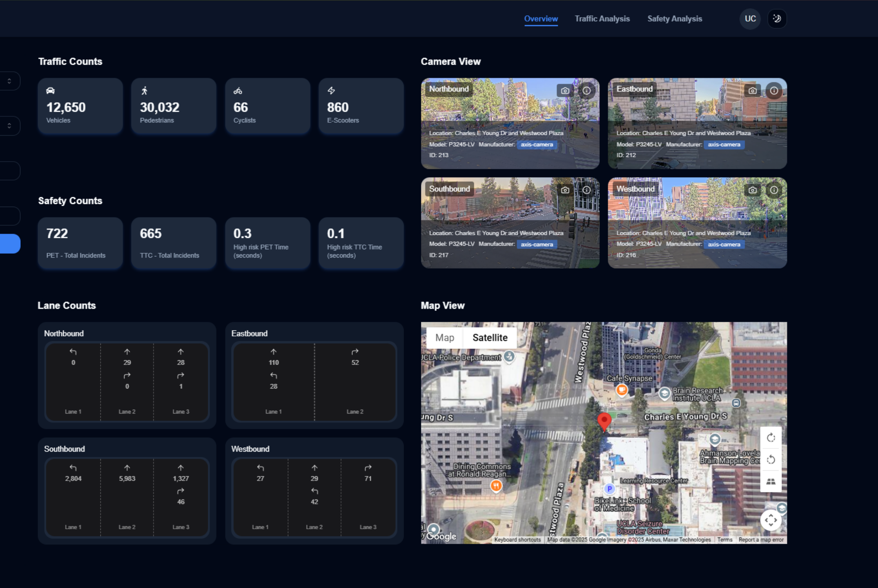Toggle dark mode theme button
The width and height of the screenshot is (878, 588).
[776, 18]
